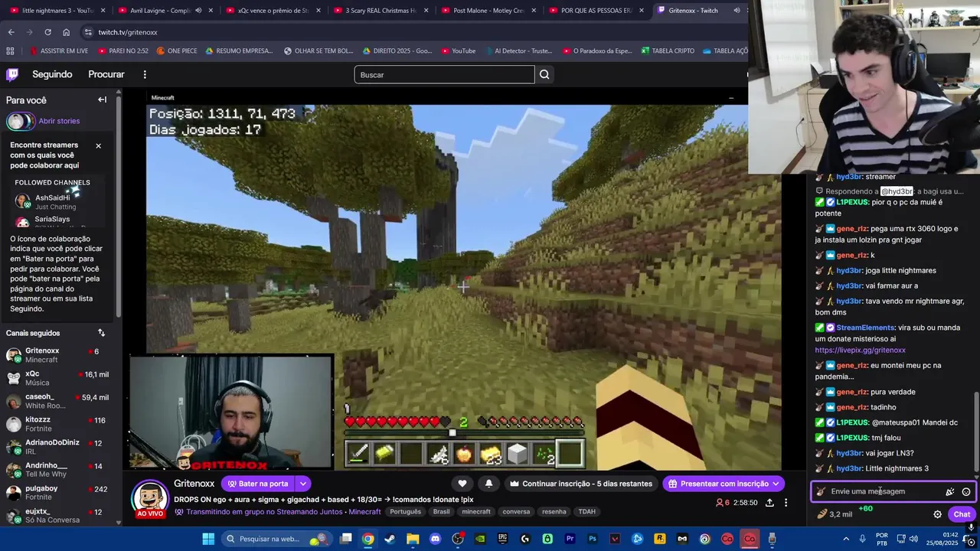Open Discord from the taskbar

[x=436, y=539]
